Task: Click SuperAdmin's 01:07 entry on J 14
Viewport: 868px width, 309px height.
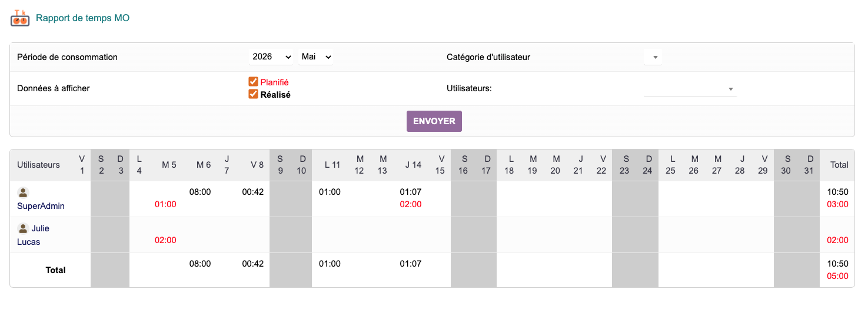Action: (411, 192)
